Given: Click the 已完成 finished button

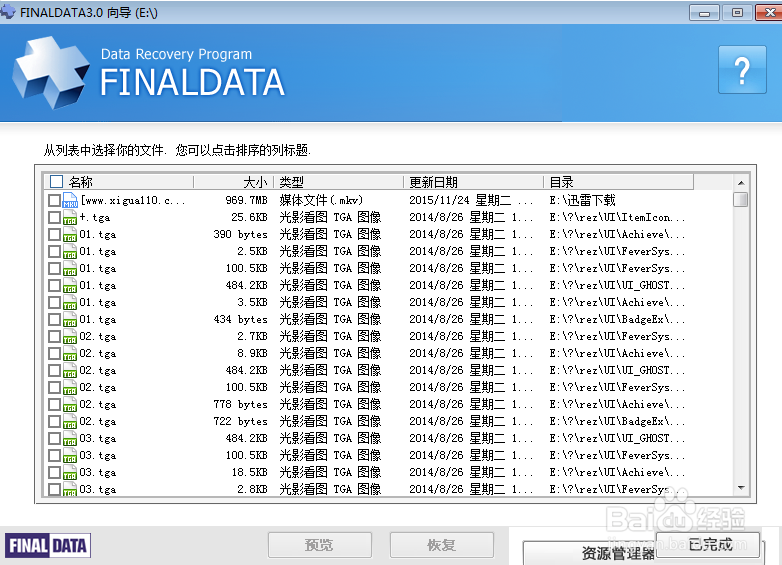Looking at the screenshot, I should [x=708, y=545].
